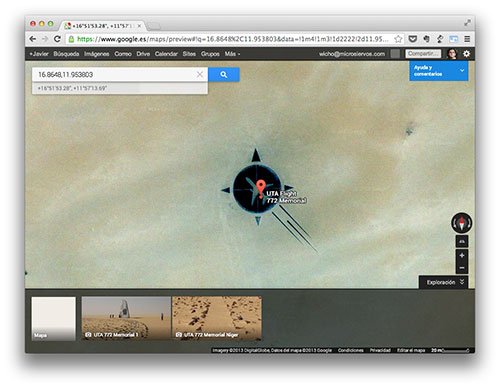Expand the Ayuda y comentarios panel

[x=439, y=71]
